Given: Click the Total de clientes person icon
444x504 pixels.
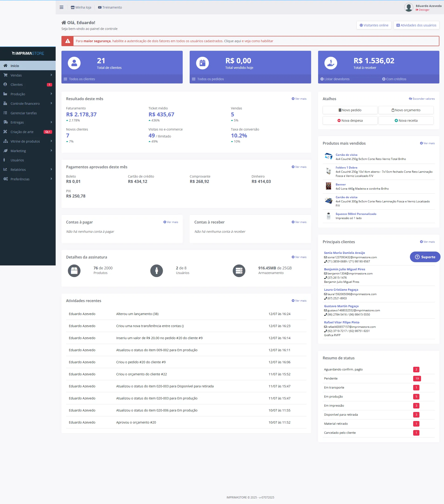Looking at the screenshot, I should (74, 63).
